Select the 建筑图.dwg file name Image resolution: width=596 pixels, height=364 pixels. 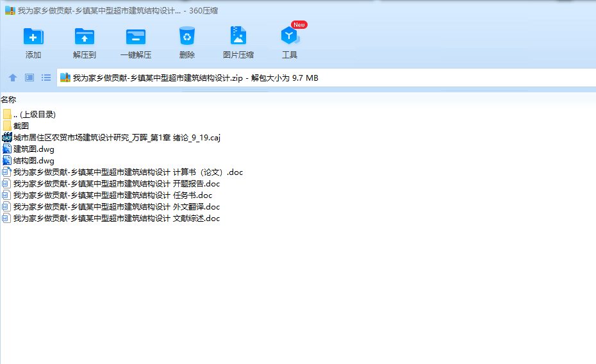coord(34,149)
